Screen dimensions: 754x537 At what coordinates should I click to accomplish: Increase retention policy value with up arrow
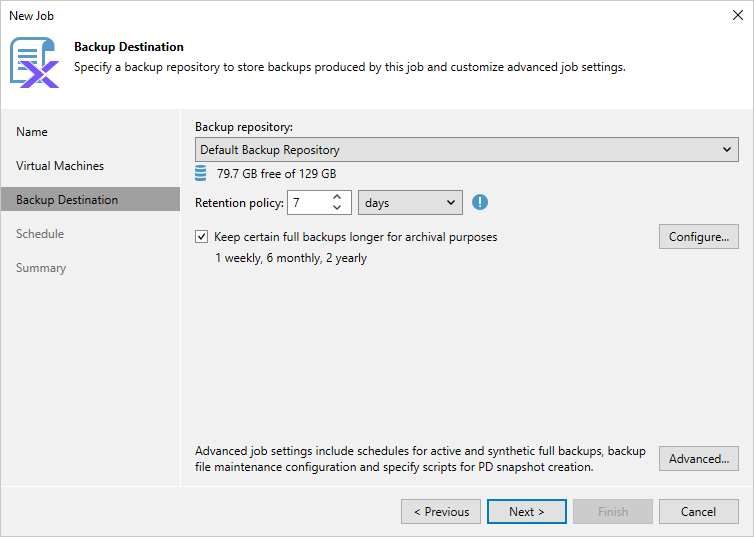[337, 197]
